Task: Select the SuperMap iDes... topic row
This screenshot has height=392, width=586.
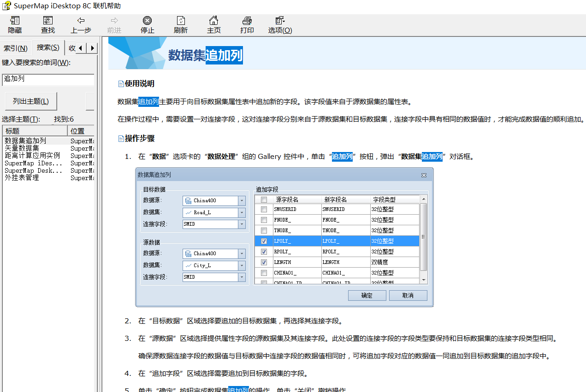Action: [x=33, y=163]
